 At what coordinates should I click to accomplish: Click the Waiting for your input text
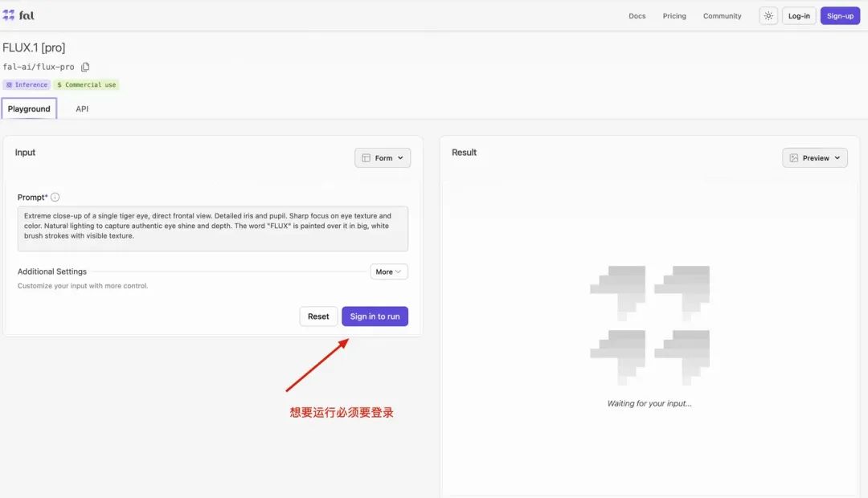pos(649,403)
